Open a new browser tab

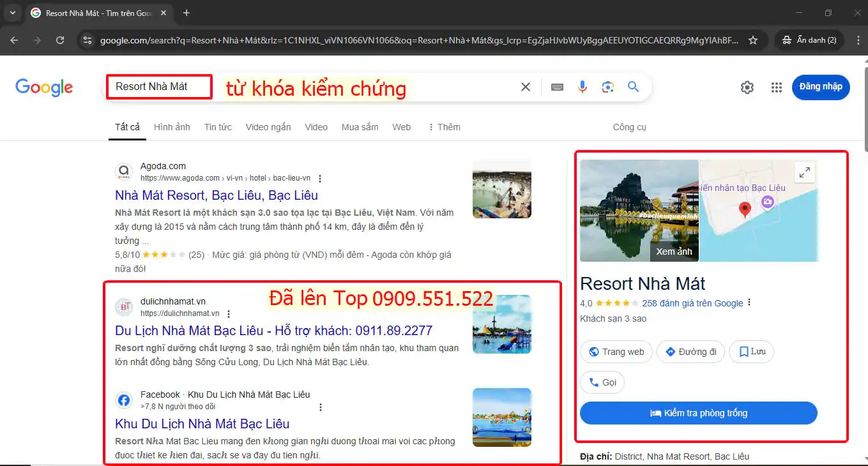tap(187, 13)
